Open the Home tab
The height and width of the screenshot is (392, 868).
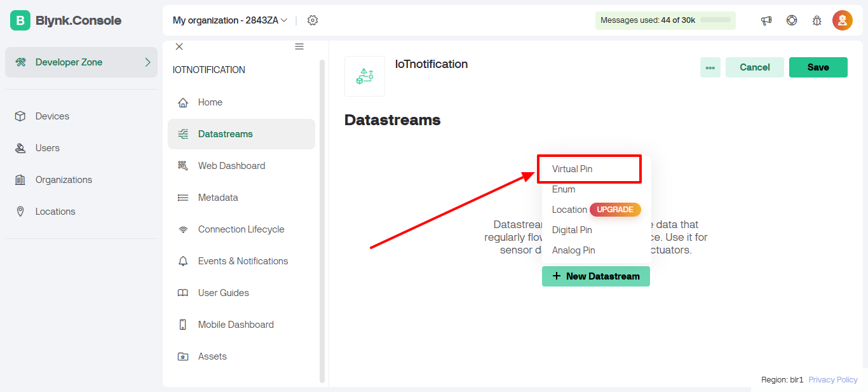coord(241,102)
